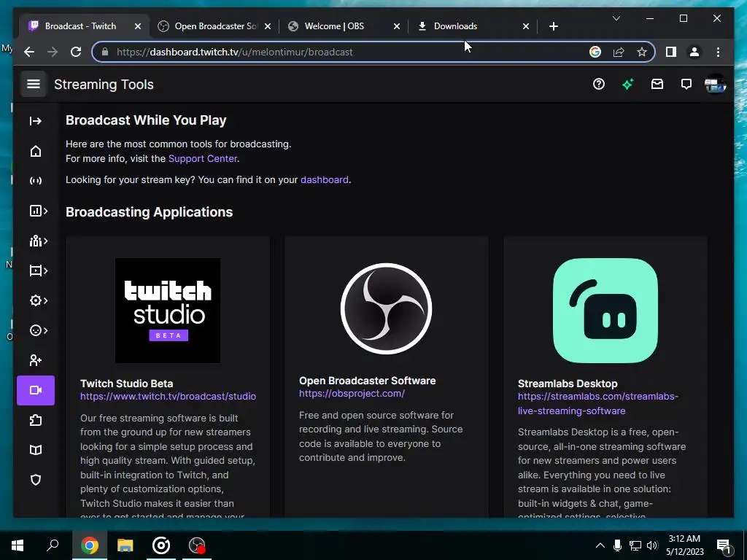Image resolution: width=747 pixels, height=560 pixels.
Task: Close the Welcome | OBS tab
Action: tap(396, 26)
